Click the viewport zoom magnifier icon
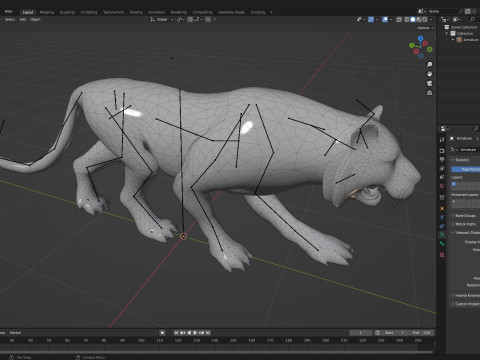Screen dimensions: 480x360 click(x=429, y=64)
